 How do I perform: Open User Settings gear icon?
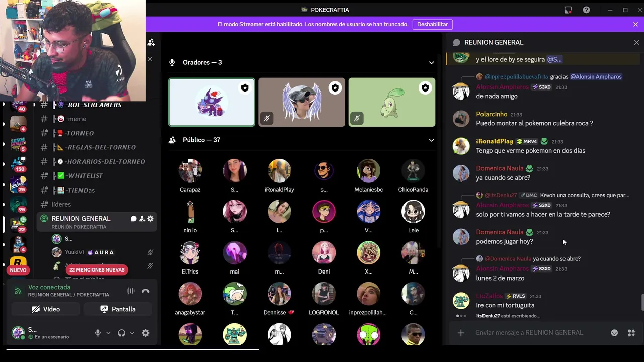146,333
